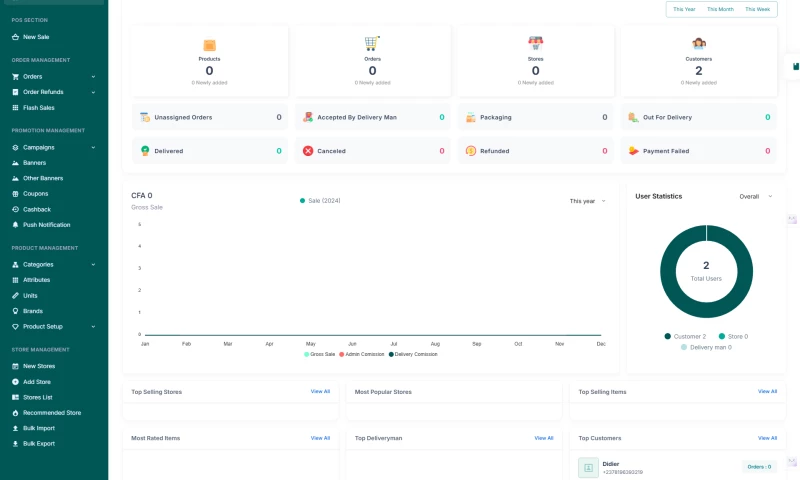
Task: Switch to This Month tab
Action: coord(720,9)
